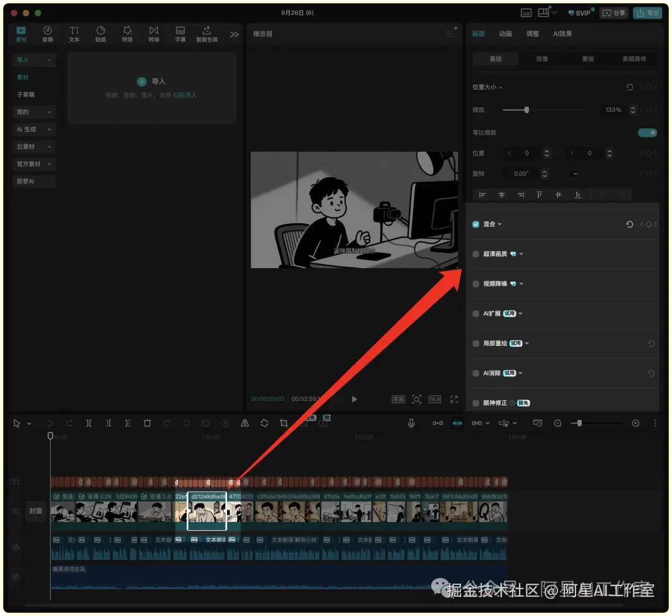Enable the 超清画质 checkbox
This screenshot has height=616, width=672.
pyautogui.click(x=476, y=254)
